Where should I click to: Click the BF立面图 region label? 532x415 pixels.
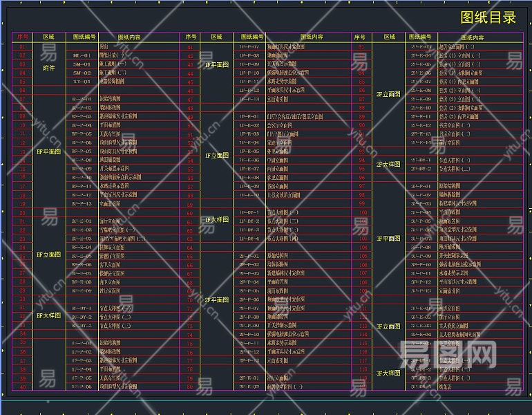(48, 255)
